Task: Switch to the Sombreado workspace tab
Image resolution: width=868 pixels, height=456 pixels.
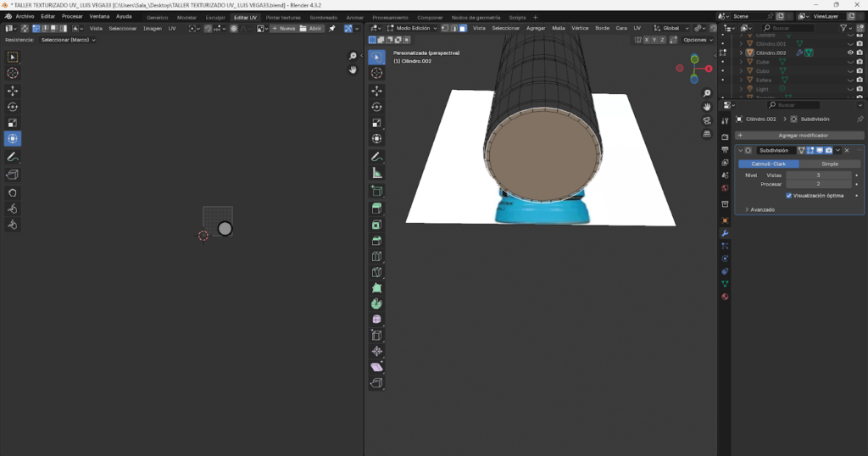Action: tap(323, 18)
